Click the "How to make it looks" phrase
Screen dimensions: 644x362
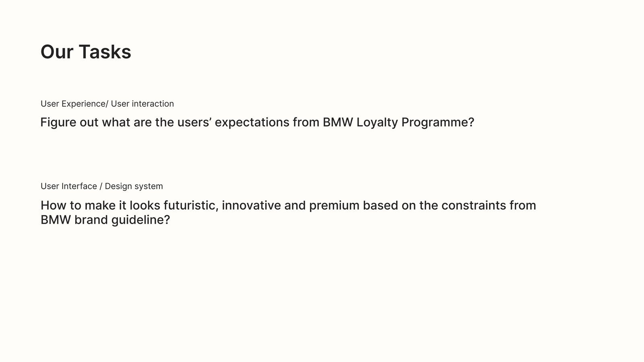pos(100,206)
